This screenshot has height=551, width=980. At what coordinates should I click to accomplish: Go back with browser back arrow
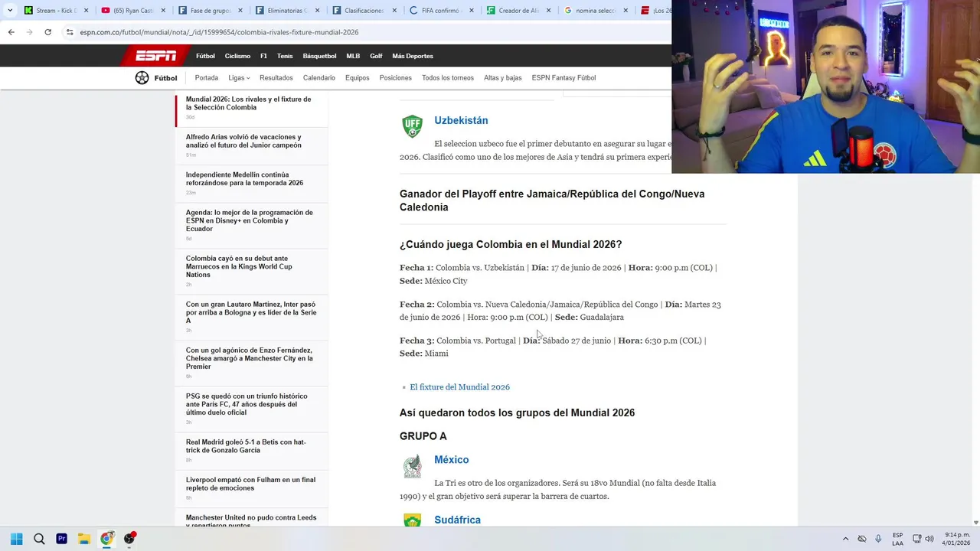point(11,32)
